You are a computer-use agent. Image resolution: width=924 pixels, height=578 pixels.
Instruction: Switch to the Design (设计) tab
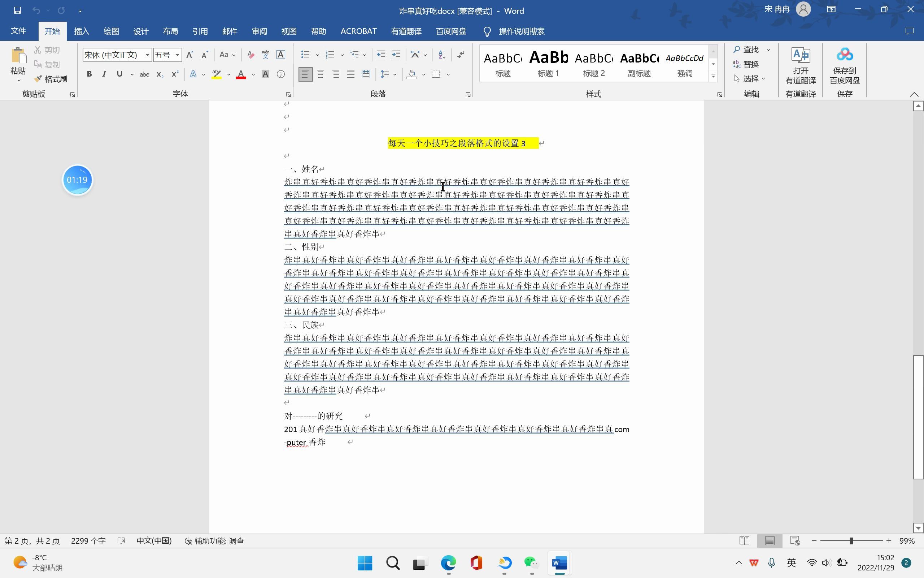coord(141,31)
